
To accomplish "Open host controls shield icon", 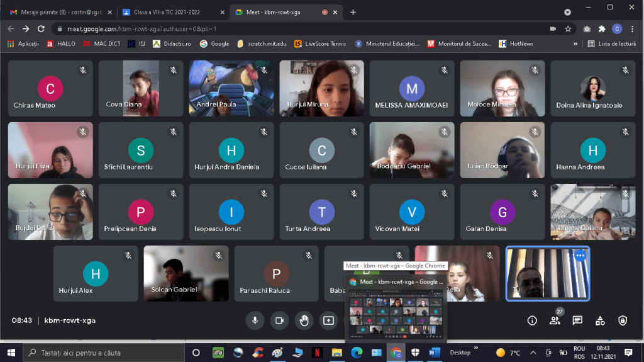I will pyautogui.click(x=623, y=320).
